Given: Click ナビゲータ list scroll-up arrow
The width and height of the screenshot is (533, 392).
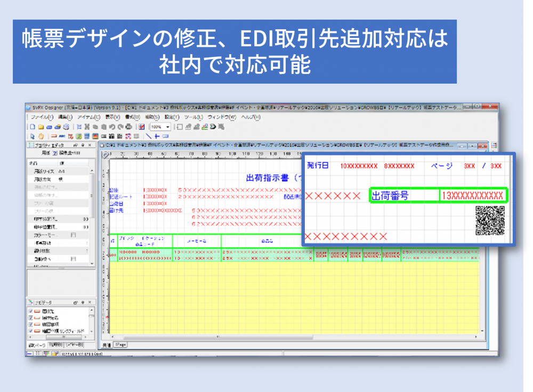Looking at the screenshot, I should pyautogui.click(x=92, y=311).
